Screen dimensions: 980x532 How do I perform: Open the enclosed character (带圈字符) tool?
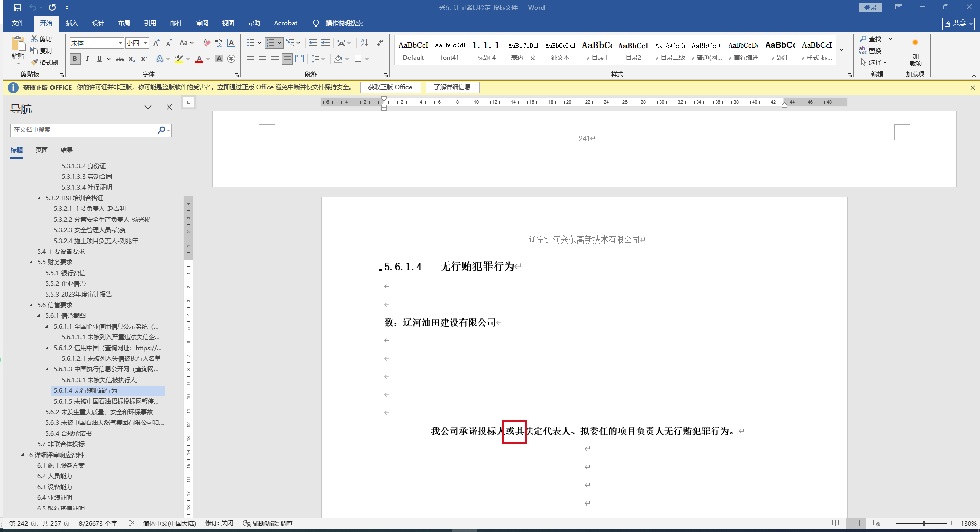tap(231, 59)
